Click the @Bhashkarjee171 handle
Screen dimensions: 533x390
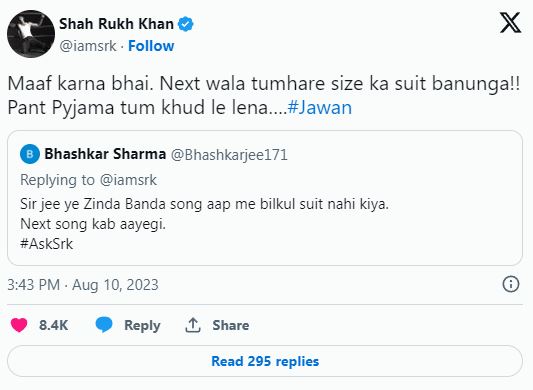(229, 155)
